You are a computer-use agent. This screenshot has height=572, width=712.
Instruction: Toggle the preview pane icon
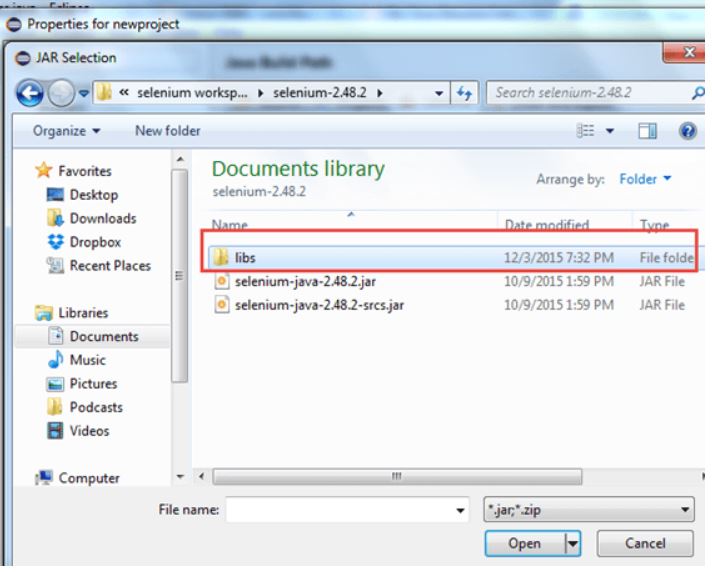[x=647, y=131]
